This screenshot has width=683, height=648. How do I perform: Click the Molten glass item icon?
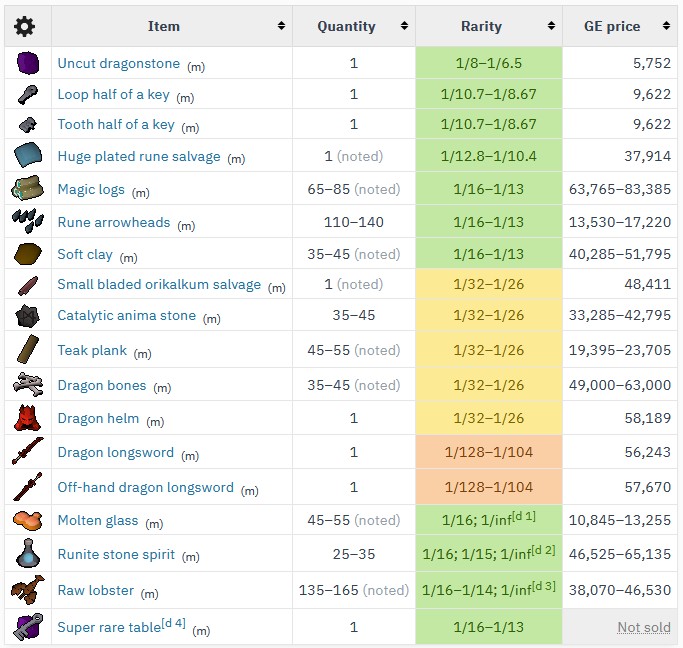(x=27, y=520)
